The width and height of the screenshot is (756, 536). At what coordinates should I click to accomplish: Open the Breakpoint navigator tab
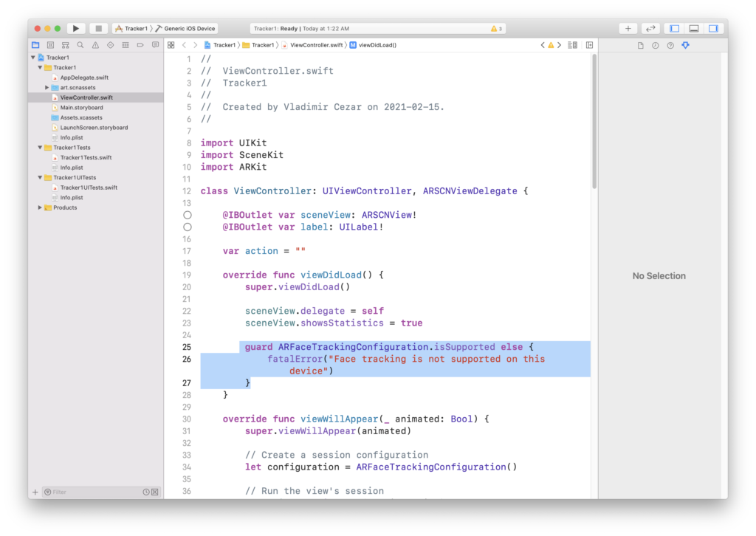point(140,45)
